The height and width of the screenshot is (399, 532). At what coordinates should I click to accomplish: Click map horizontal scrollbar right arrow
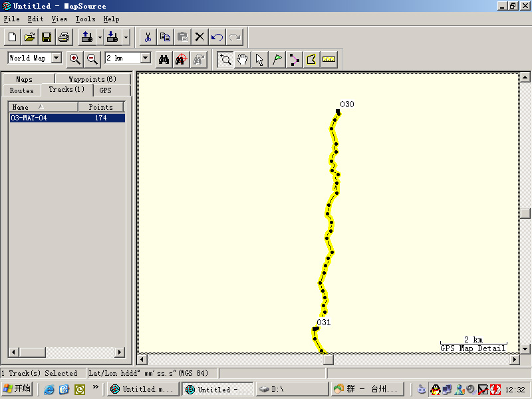pyautogui.click(x=515, y=359)
